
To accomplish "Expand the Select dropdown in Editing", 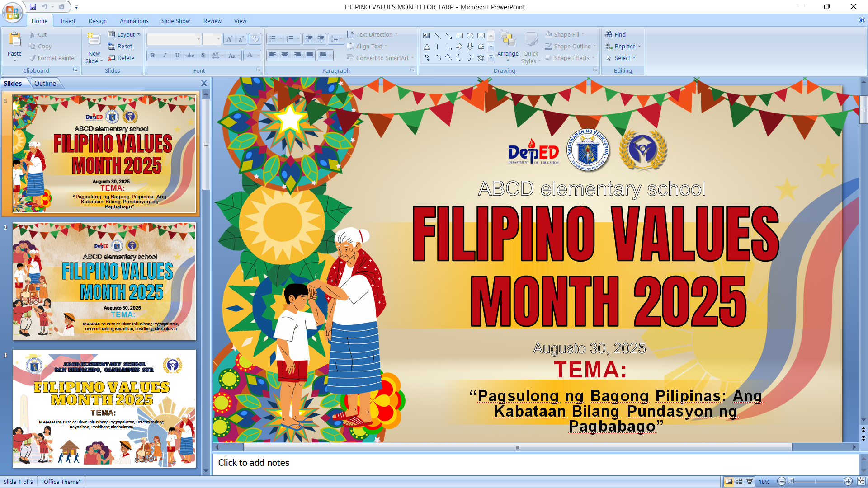I will 622,58.
